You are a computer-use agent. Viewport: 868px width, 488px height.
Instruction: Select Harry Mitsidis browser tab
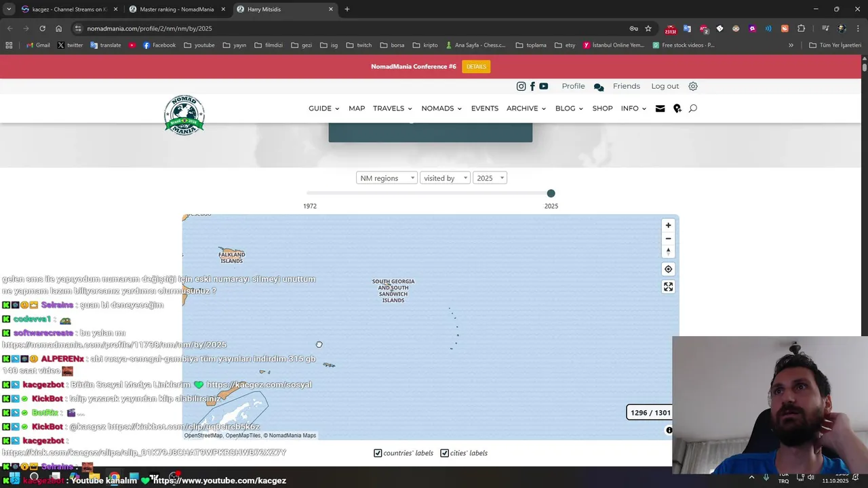tap(285, 9)
